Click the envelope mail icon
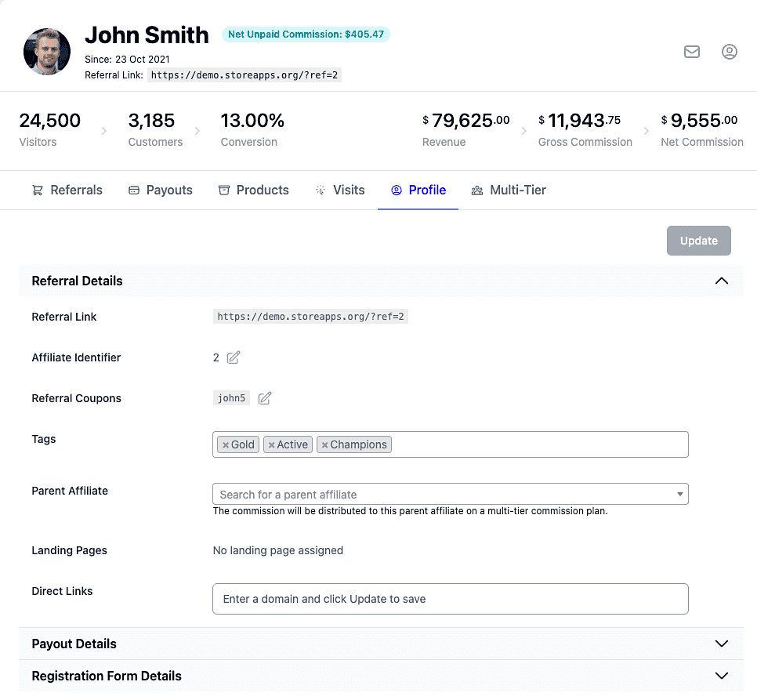This screenshot has height=700, width=757. tap(692, 52)
